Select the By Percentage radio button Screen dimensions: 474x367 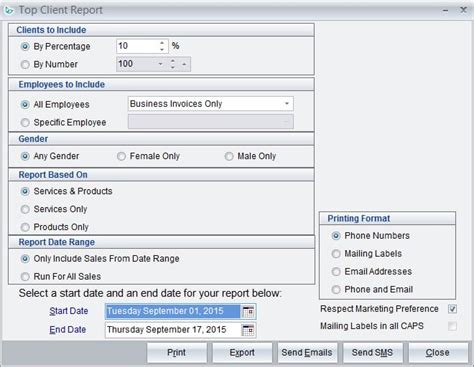click(x=25, y=46)
